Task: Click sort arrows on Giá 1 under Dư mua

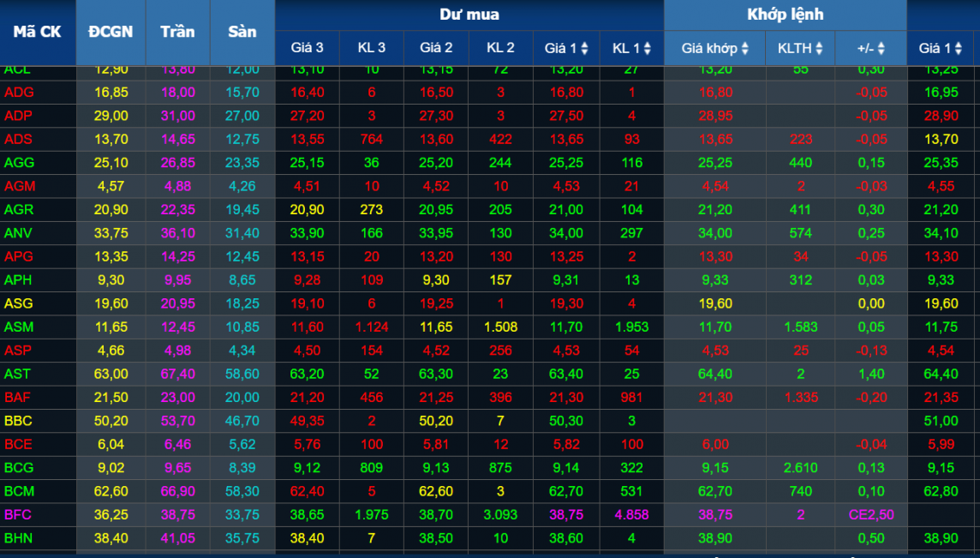Action: point(584,49)
